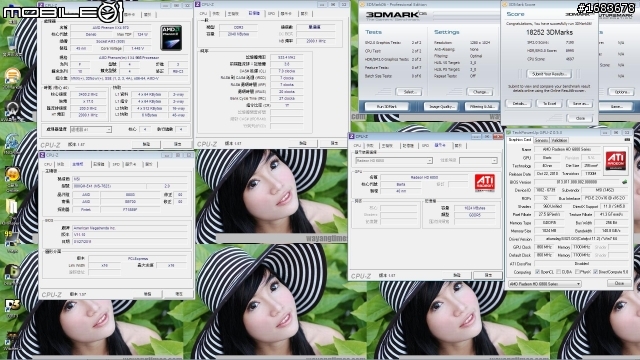Select SPD tab in CPU-Z mainboard window
The width and height of the screenshot is (640, 360).
(x=116, y=164)
